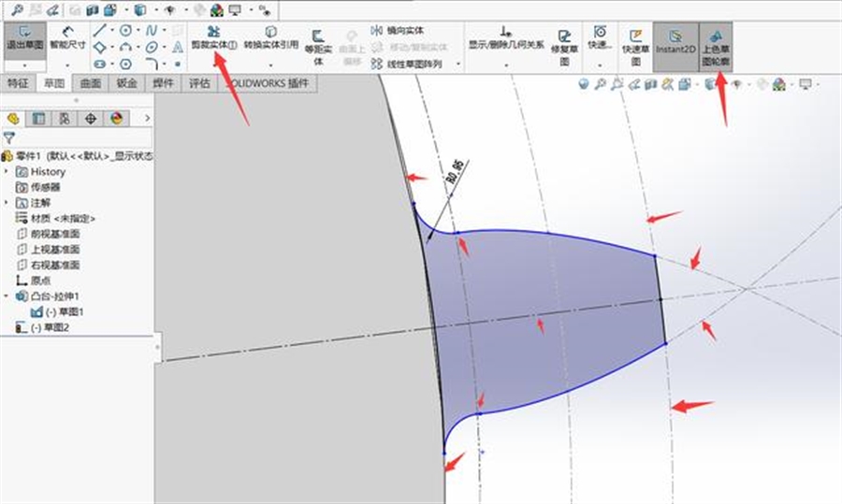Click View Settings monitor icon in heads-up toolbar
Image resolution: width=842 pixels, height=504 pixels.
[805, 84]
